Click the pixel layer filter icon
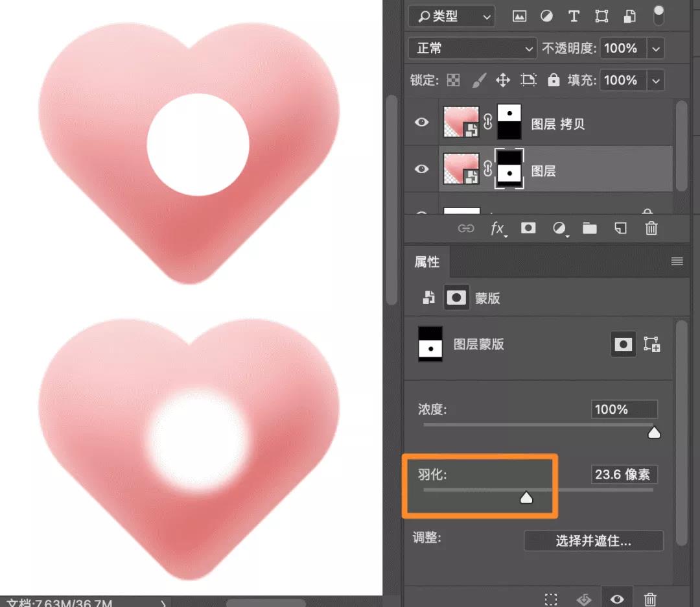Image resolution: width=700 pixels, height=607 pixels. coord(519,16)
